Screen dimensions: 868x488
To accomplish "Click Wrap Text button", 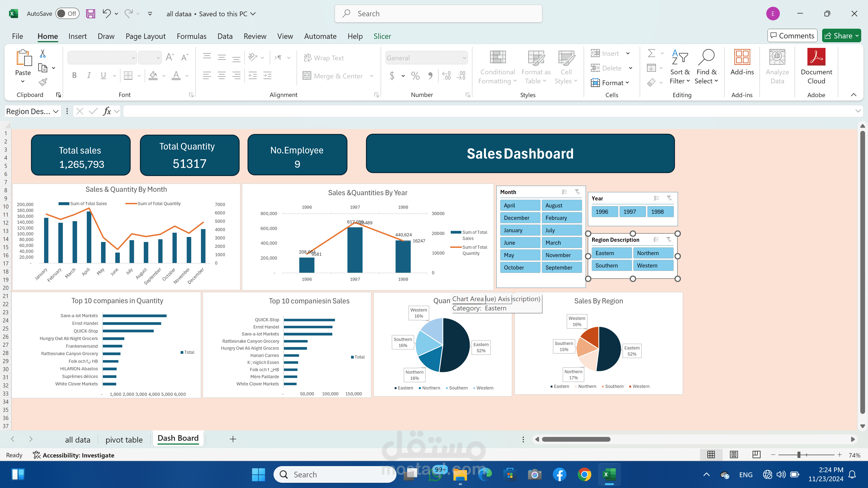I will pyautogui.click(x=323, y=58).
